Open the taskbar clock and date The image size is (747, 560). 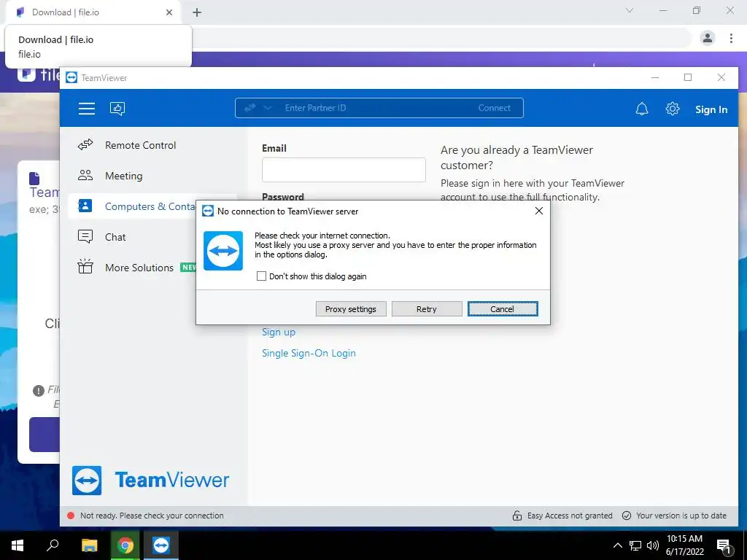pyautogui.click(x=684, y=545)
